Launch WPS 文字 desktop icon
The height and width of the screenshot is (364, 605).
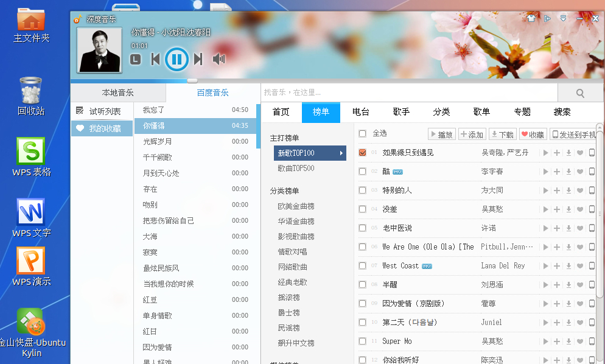[31, 218]
